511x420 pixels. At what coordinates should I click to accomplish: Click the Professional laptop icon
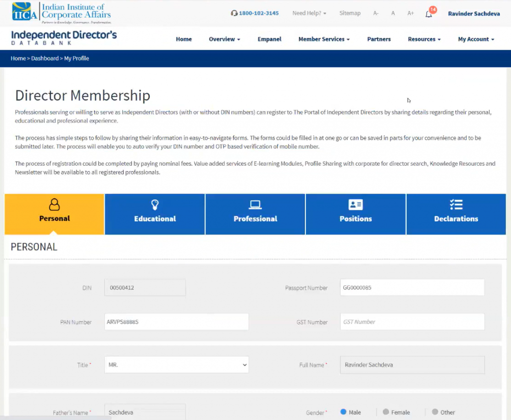(x=255, y=205)
